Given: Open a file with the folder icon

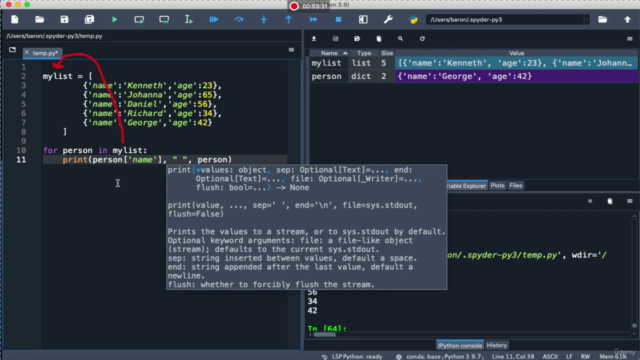Looking at the screenshot, I should [x=40, y=19].
